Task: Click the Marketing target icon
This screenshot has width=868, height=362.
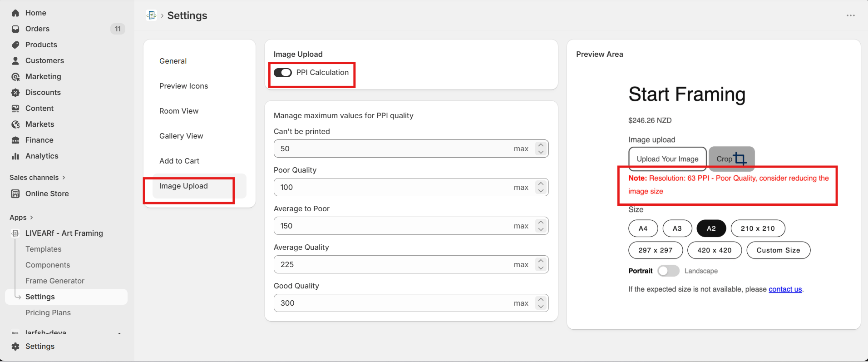Action: [x=15, y=77]
